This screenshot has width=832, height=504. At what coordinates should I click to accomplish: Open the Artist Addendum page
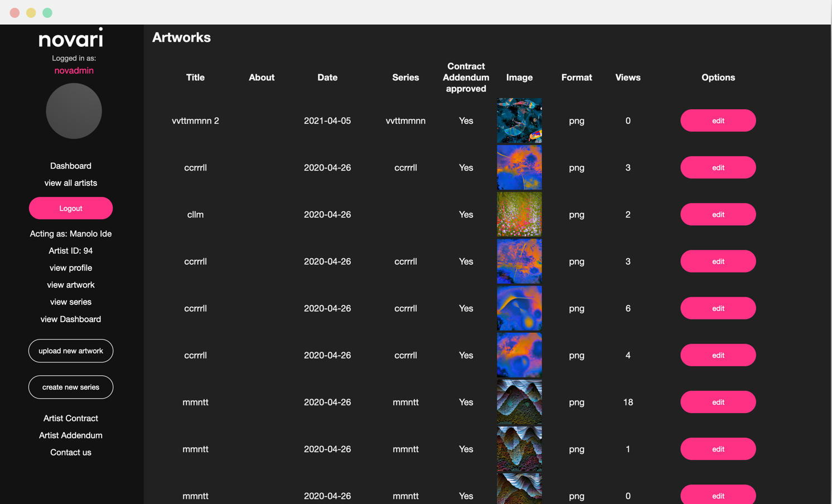[x=71, y=435]
